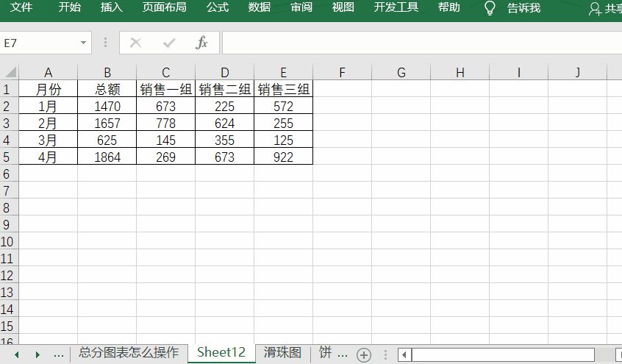Click the confirm entry checkmark icon

click(x=169, y=43)
